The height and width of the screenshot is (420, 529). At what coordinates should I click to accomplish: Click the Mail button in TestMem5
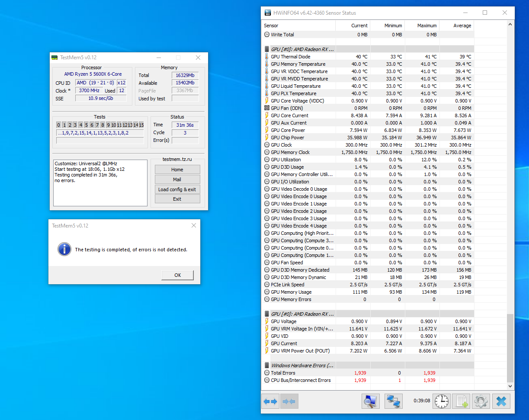pyautogui.click(x=177, y=180)
